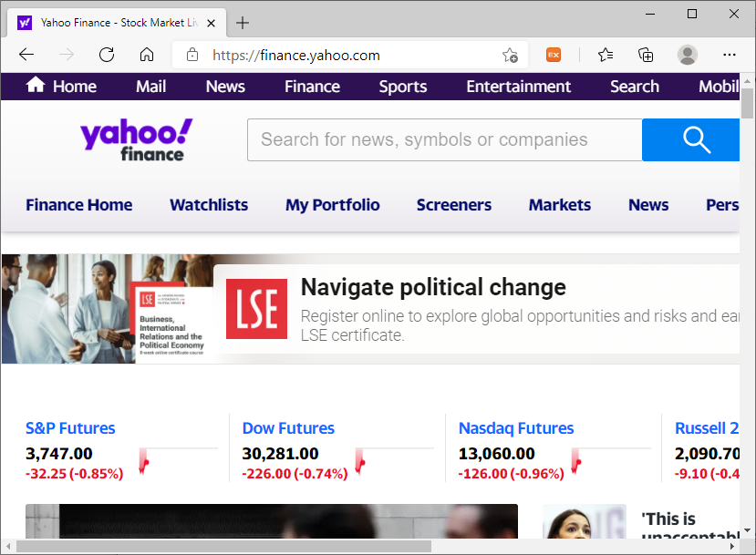Open Entertainment in Yahoo top bar

pyautogui.click(x=518, y=87)
